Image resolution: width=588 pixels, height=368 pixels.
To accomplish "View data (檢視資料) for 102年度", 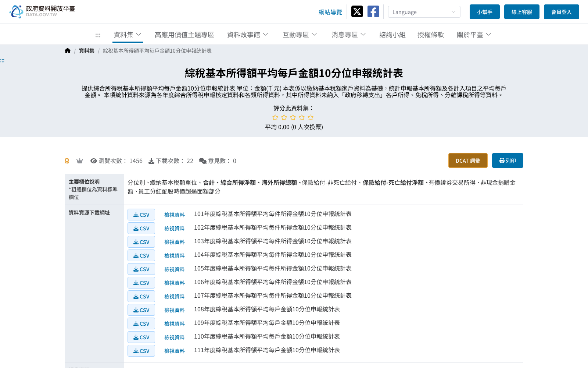I will (175, 229).
